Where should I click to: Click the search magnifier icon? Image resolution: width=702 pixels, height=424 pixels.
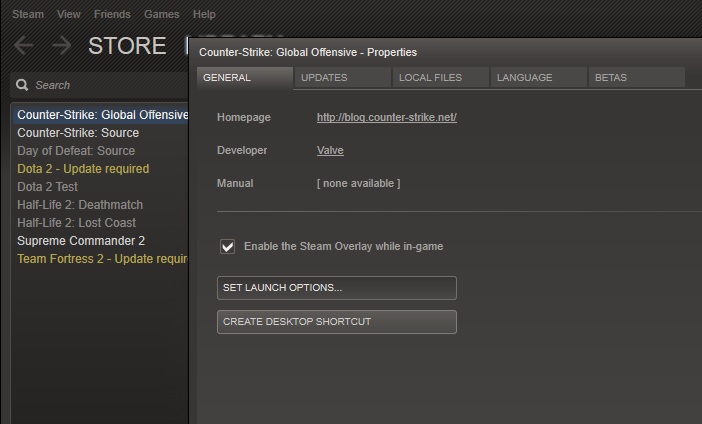[x=22, y=85]
